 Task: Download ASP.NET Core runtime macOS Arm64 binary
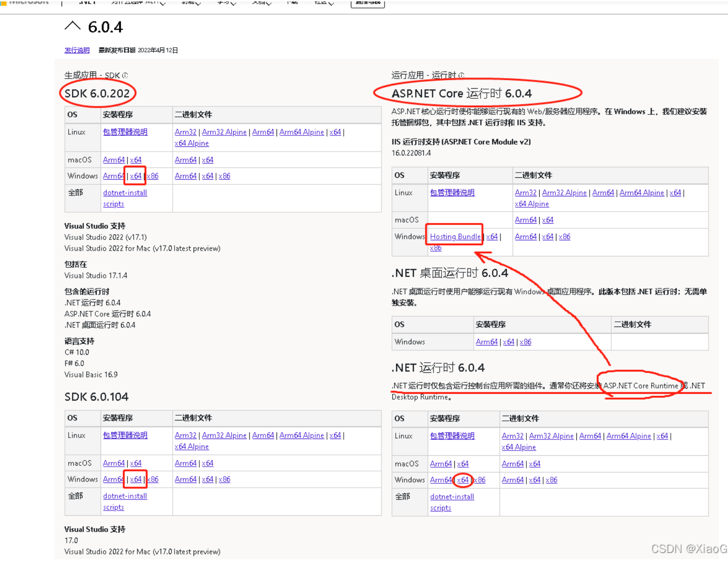click(526, 220)
